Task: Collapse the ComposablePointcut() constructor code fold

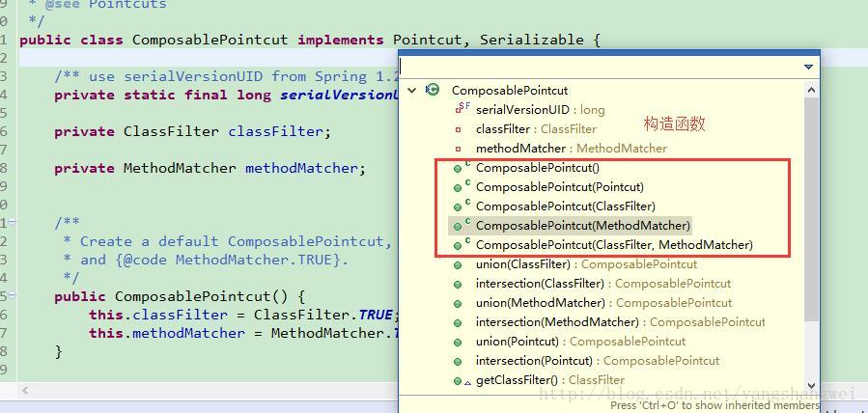Action: coord(10,296)
